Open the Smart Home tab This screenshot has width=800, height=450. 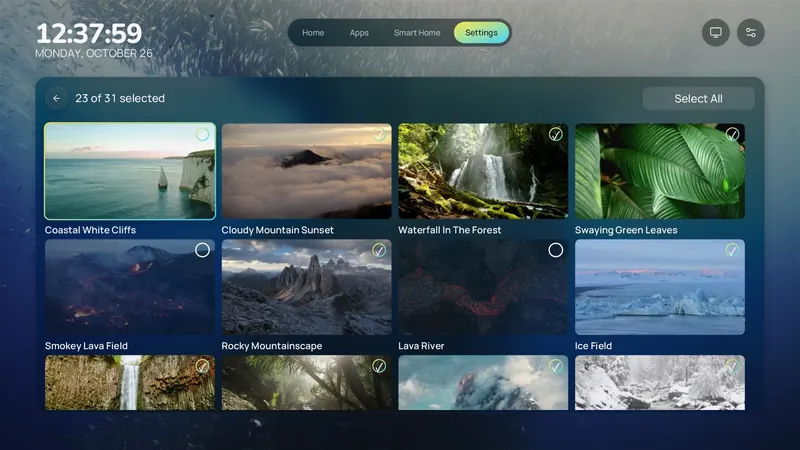[x=417, y=33]
